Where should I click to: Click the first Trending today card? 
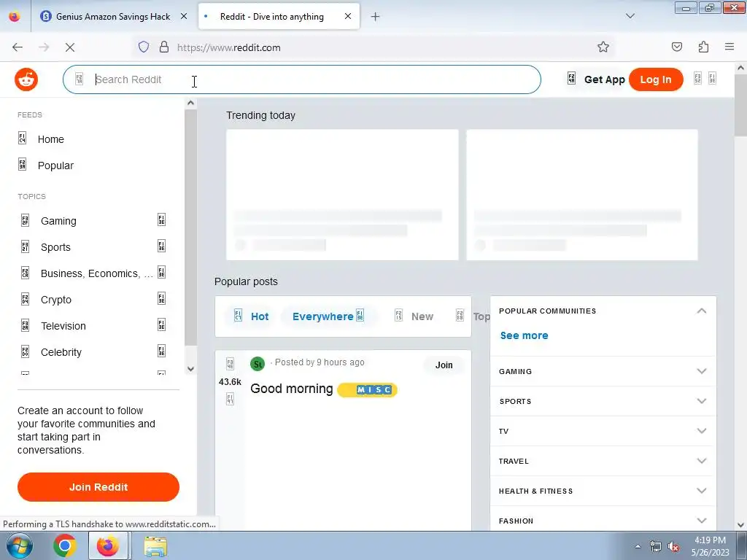342,195
